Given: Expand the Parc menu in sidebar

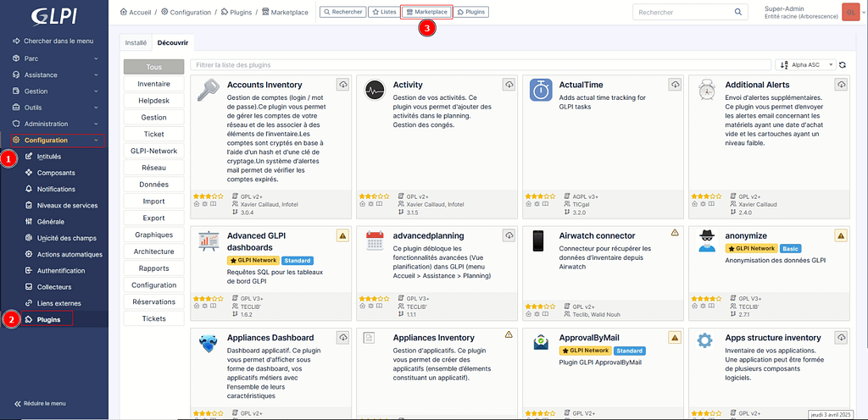Looking at the screenshot, I should click(54, 58).
